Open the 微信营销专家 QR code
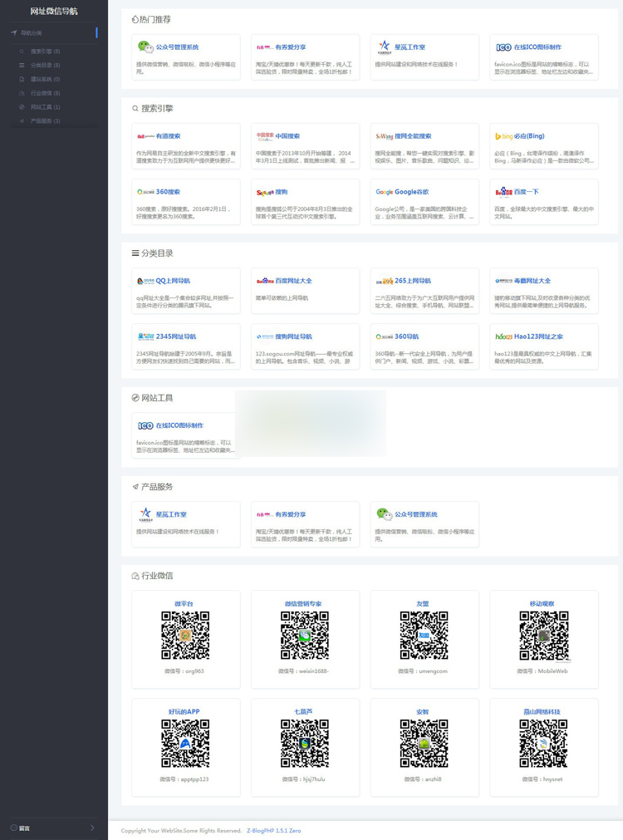Image resolution: width=623 pixels, height=840 pixels. click(305, 636)
